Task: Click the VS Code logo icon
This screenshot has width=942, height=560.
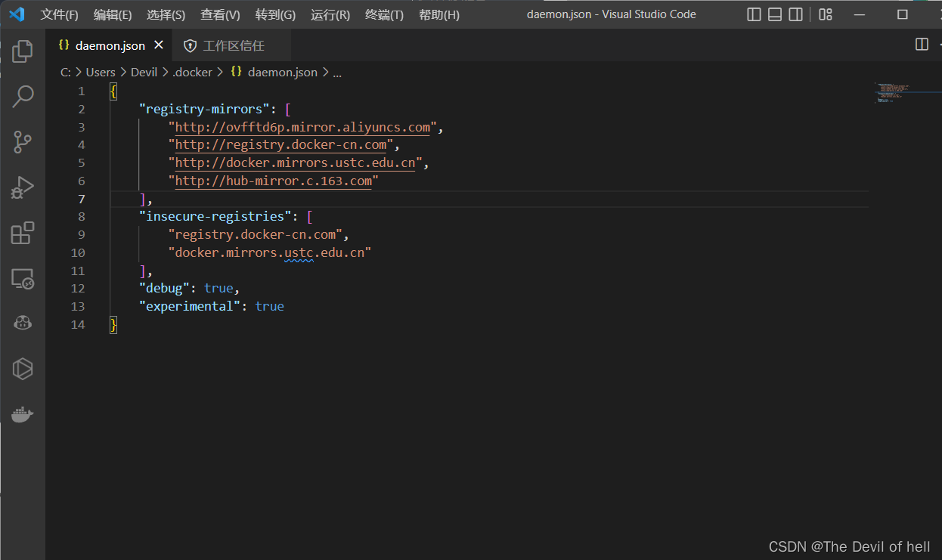Action: pyautogui.click(x=17, y=14)
